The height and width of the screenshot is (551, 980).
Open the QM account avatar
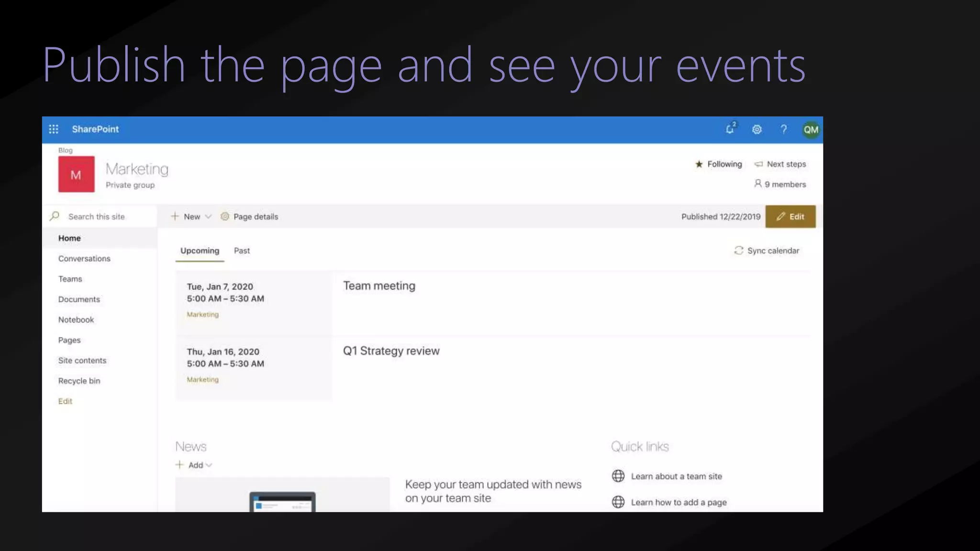[x=811, y=130]
